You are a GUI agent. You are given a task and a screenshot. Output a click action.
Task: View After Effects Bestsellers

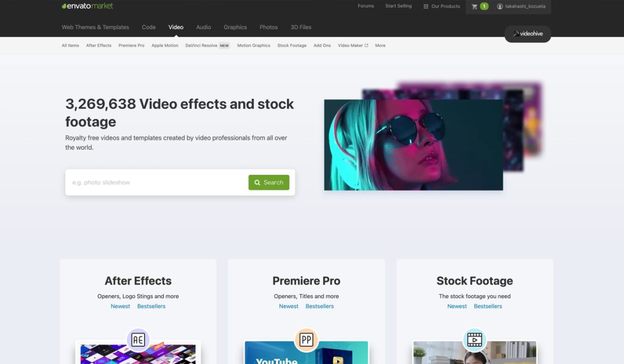151,306
